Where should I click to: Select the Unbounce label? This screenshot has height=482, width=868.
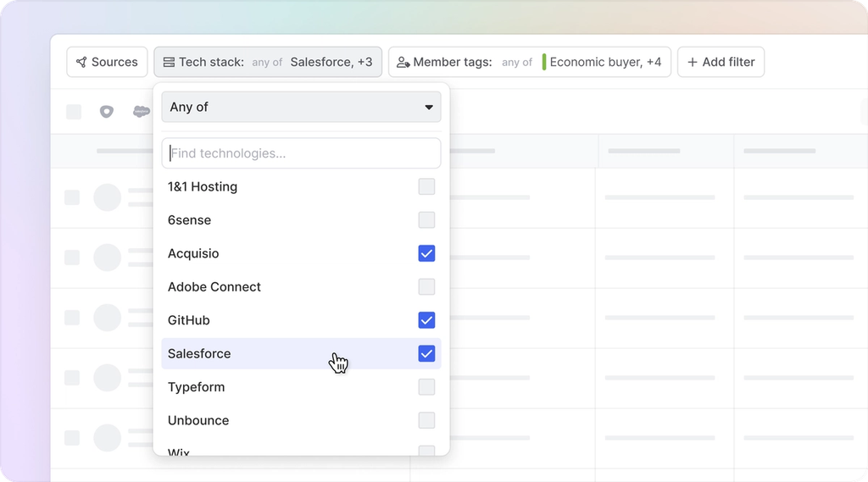pyautogui.click(x=198, y=420)
